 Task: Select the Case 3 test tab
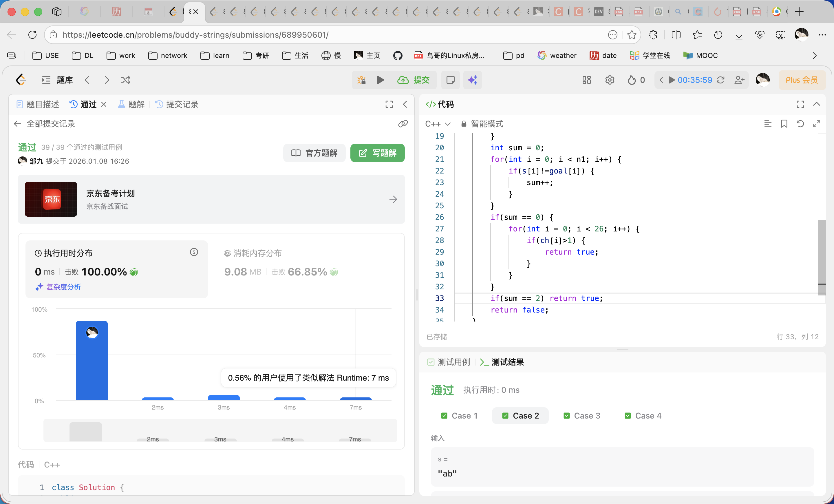click(x=581, y=416)
